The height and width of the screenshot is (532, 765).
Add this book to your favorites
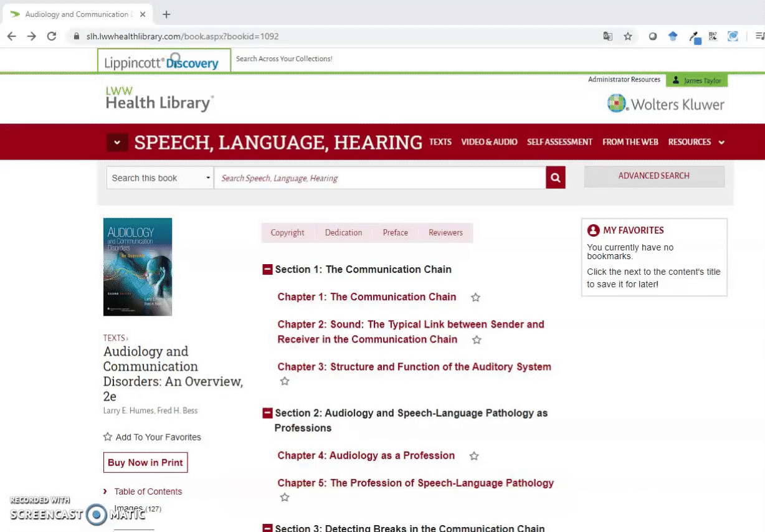(152, 437)
